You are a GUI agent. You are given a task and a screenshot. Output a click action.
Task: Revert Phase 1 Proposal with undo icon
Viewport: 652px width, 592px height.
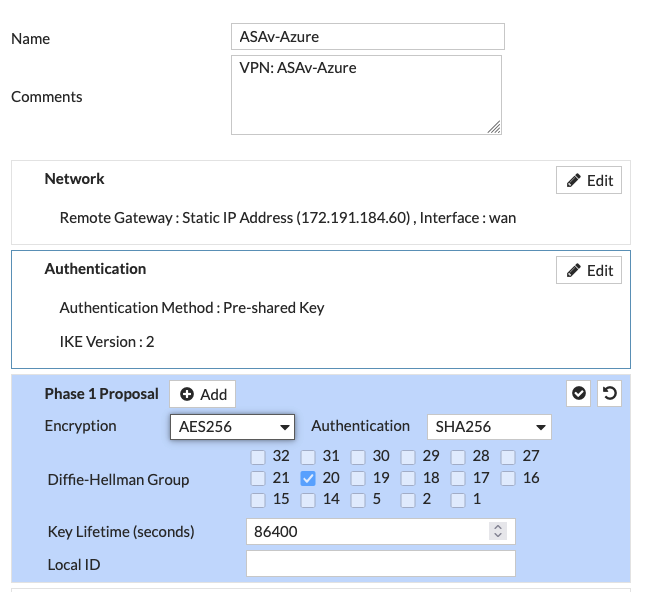(609, 394)
